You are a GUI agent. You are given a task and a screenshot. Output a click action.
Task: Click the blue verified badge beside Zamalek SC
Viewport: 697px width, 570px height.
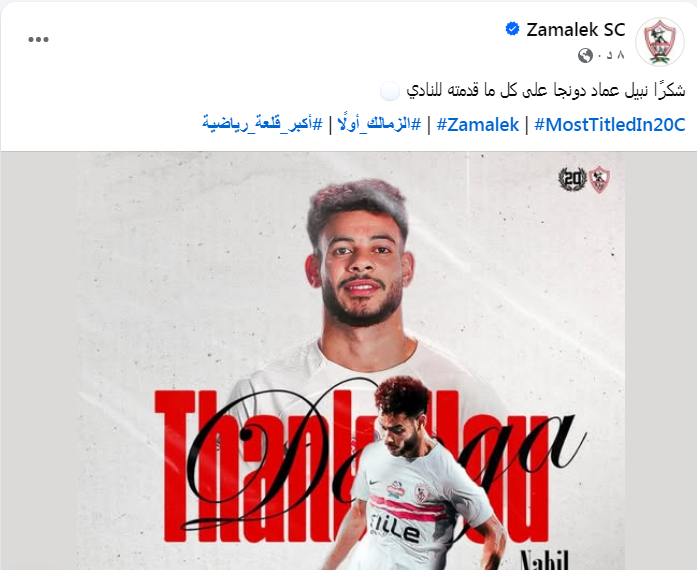[513, 29]
